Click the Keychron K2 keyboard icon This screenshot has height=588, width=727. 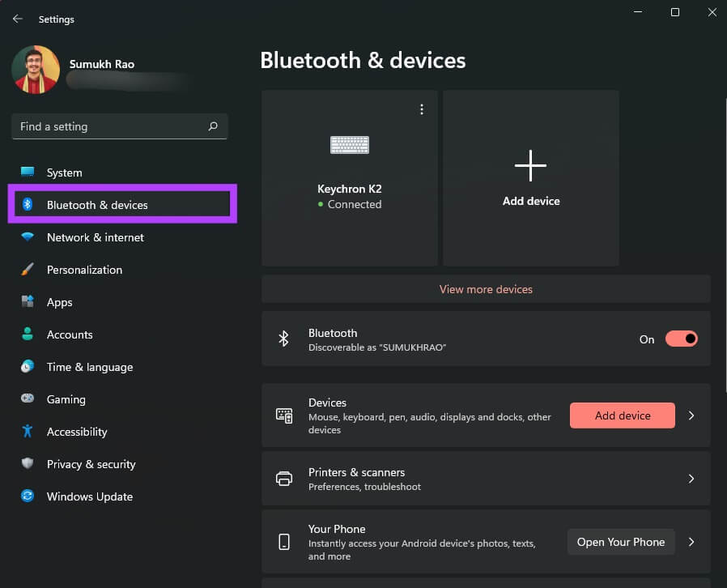click(x=350, y=145)
